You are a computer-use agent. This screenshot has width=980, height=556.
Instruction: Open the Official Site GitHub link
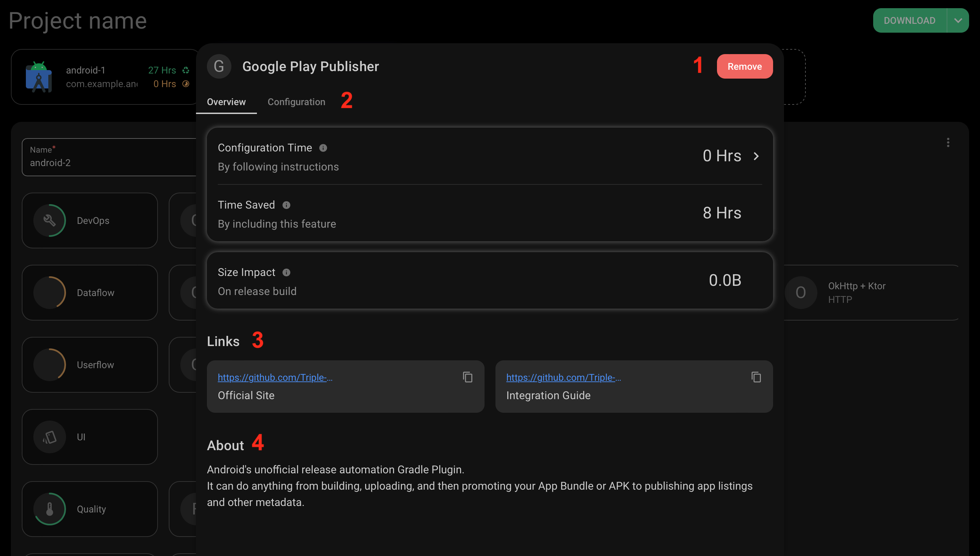[275, 377]
